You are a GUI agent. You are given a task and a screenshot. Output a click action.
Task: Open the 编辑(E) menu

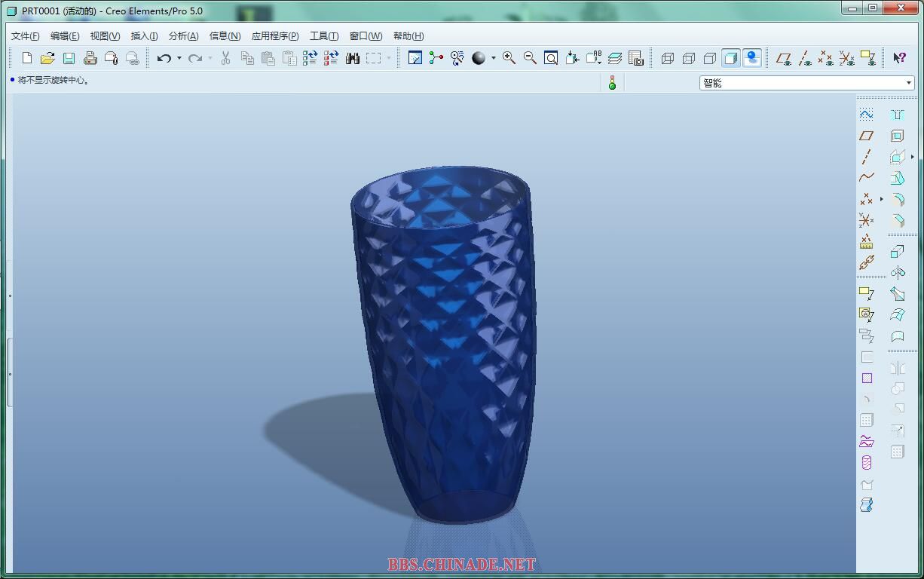[65, 35]
